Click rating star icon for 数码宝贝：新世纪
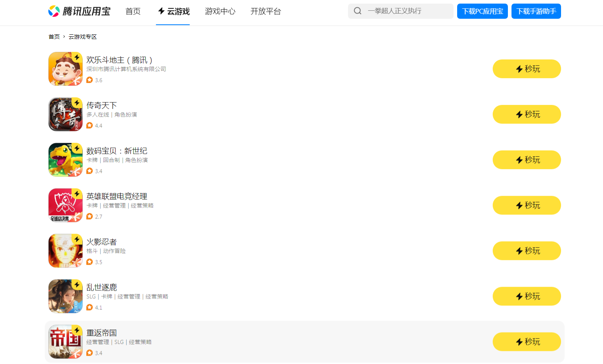Screen dimensions: 603x364 [90, 171]
